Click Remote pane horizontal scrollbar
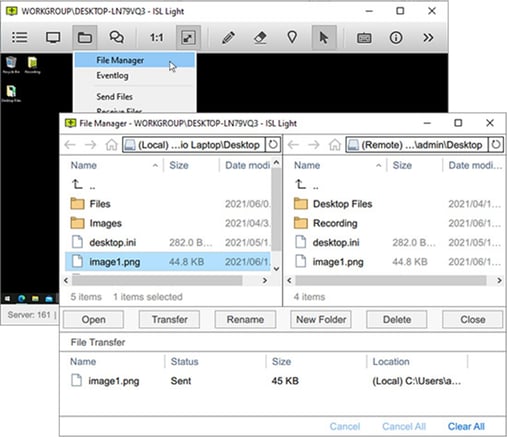Image resolution: width=507 pixels, height=438 pixels. click(391, 281)
